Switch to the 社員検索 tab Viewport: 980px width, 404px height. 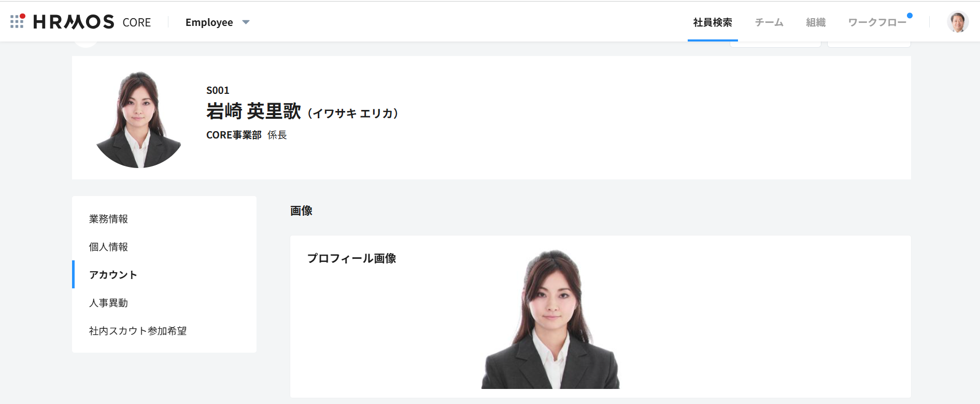[713, 22]
